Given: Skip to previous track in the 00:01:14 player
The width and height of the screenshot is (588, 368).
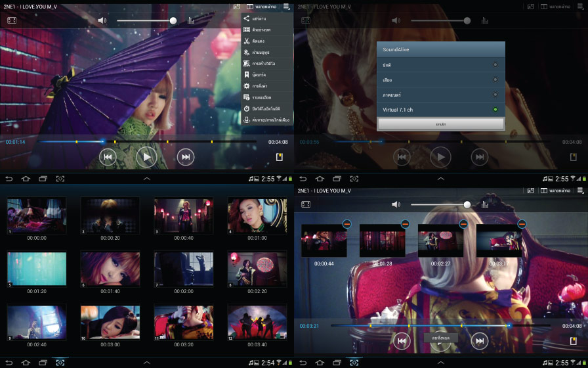Looking at the screenshot, I should point(108,157).
